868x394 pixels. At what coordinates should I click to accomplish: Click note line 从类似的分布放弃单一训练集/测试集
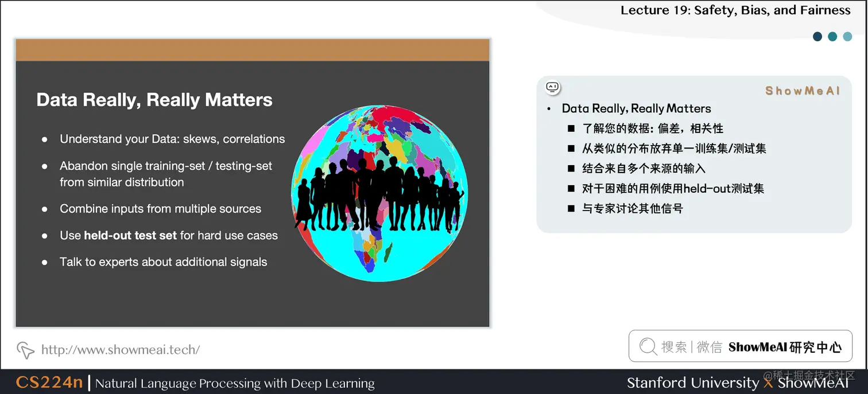674,149
